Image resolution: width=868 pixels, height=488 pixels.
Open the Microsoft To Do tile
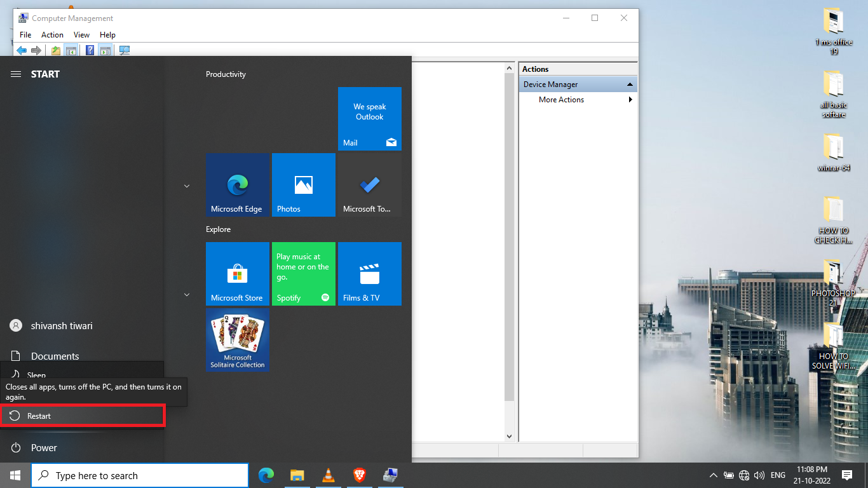point(370,185)
